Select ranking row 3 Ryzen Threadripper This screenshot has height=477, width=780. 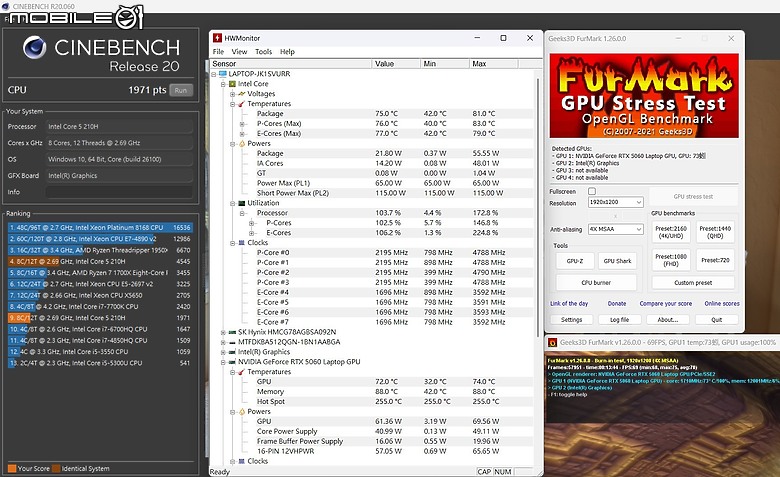point(100,250)
